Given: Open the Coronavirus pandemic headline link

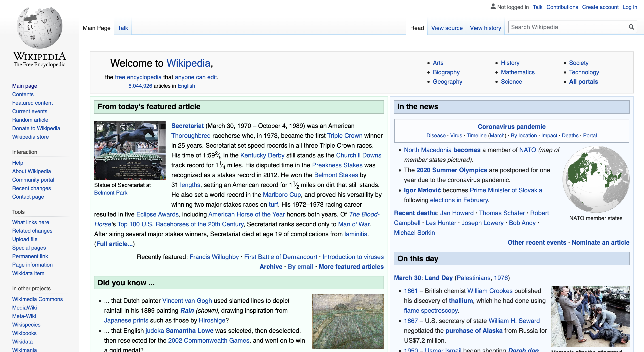Looking at the screenshot, I should [x=511, y=127].
